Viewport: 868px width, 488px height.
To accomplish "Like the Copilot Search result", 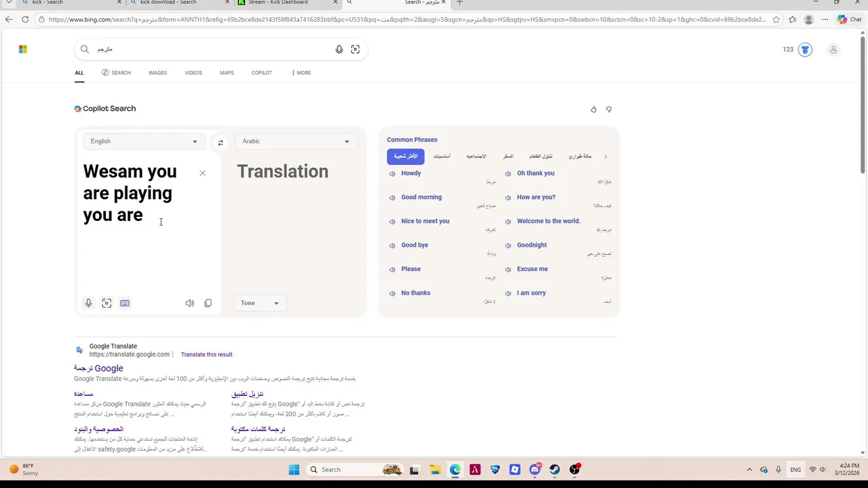I will point(593,109).
